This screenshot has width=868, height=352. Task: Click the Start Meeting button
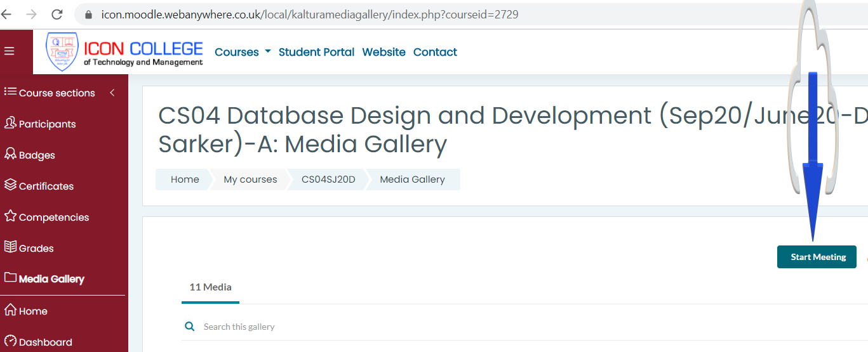click(x=817, y=257)
